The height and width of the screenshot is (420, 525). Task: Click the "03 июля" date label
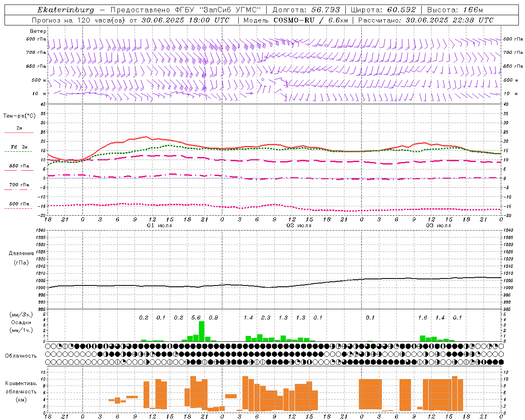click(x=438, y=226)
